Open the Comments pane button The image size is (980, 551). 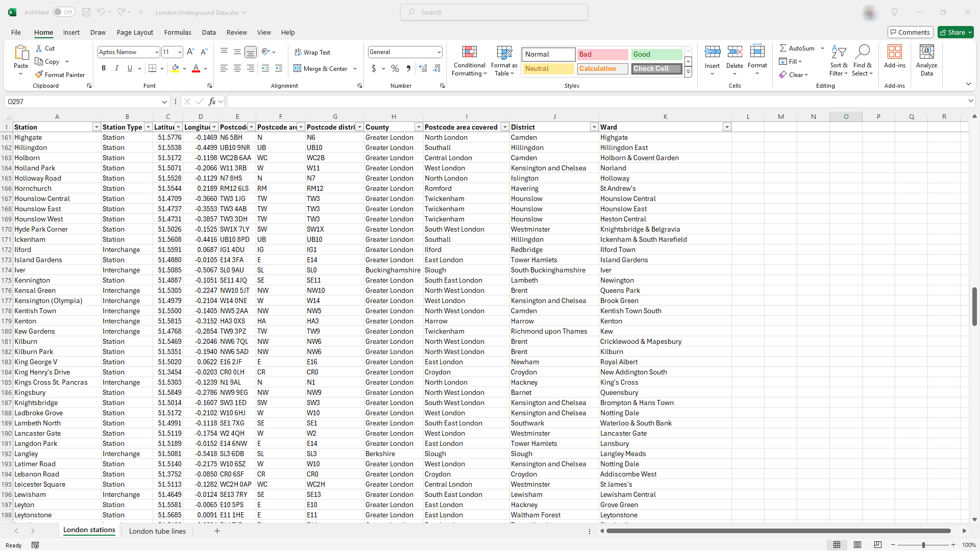point(910,32)
